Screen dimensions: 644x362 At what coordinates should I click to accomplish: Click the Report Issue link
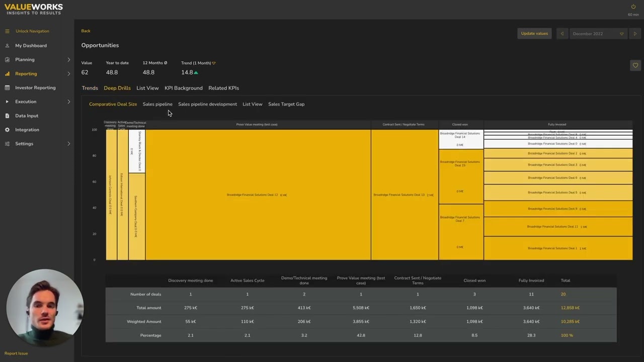click(16, 353)
